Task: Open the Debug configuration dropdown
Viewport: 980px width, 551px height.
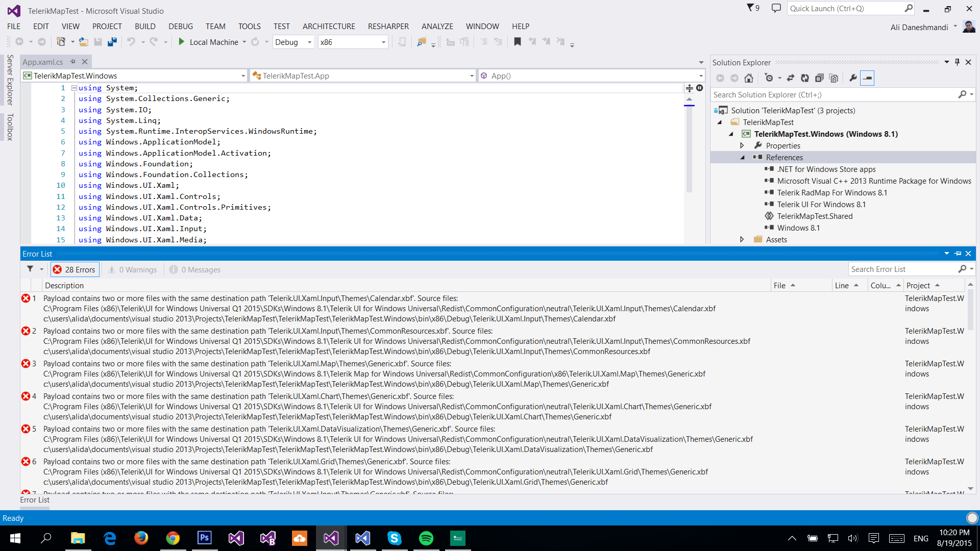Action: coord(293,42)
